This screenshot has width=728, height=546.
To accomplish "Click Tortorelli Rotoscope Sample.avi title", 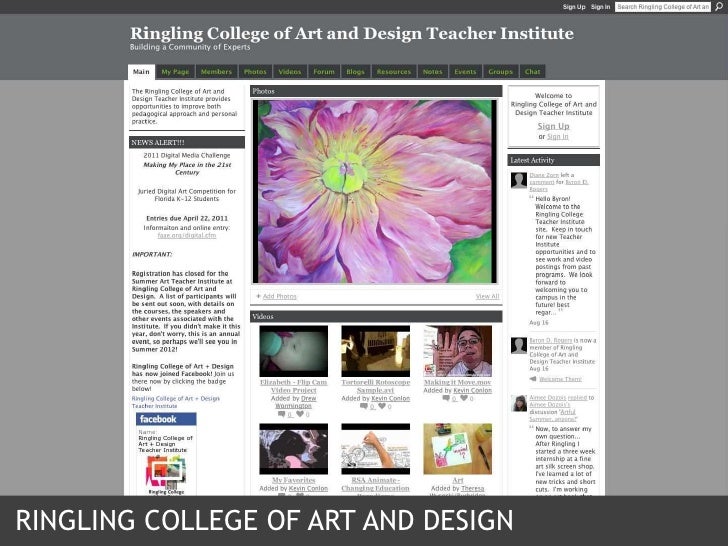I will [376, 386].
